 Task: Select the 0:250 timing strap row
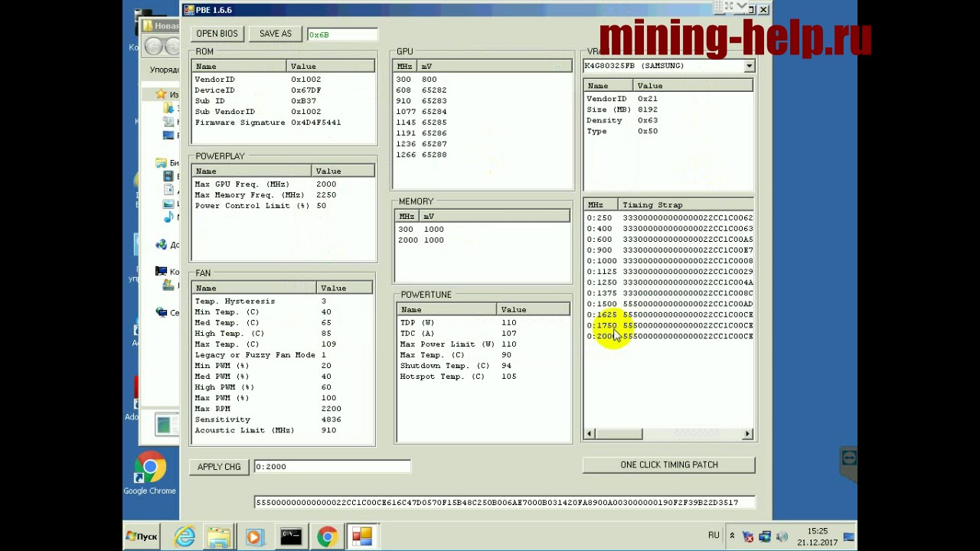[x=669, y=218]
